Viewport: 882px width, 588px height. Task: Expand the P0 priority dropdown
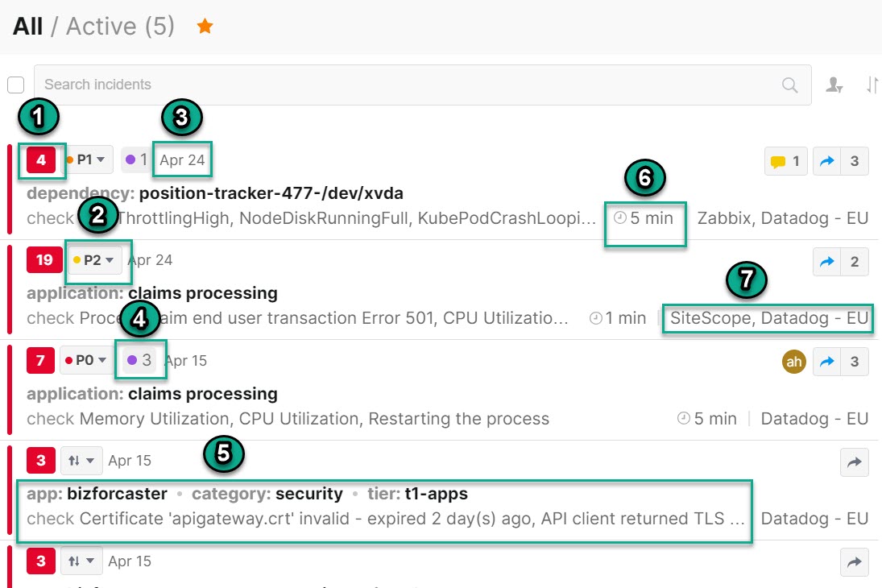click(85, 360)
